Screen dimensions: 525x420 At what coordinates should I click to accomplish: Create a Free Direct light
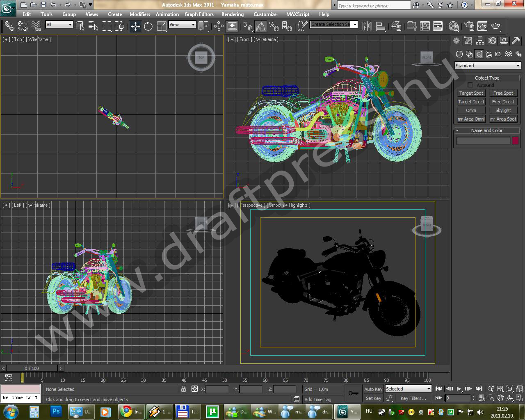503,102
